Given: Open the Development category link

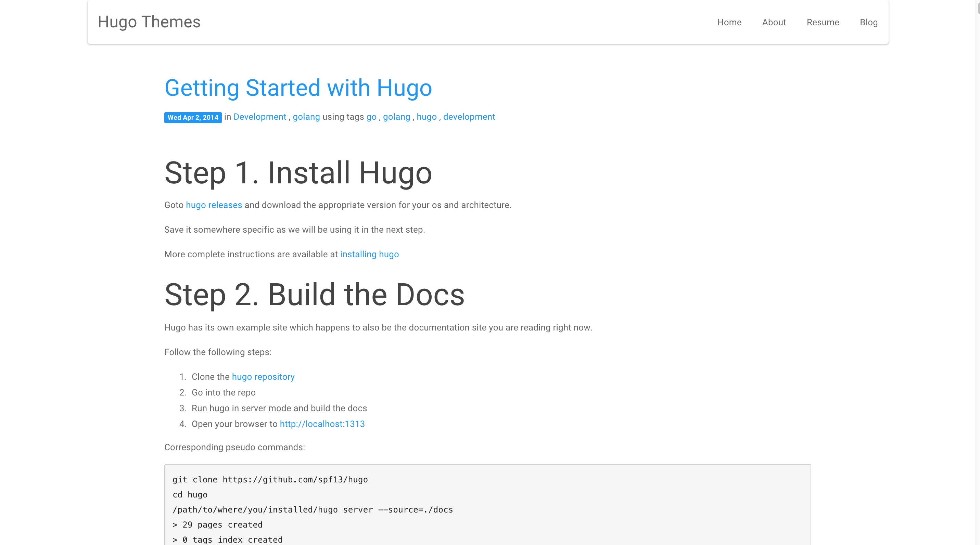Looking at the screenshot, I should click(x=259, y=117).
